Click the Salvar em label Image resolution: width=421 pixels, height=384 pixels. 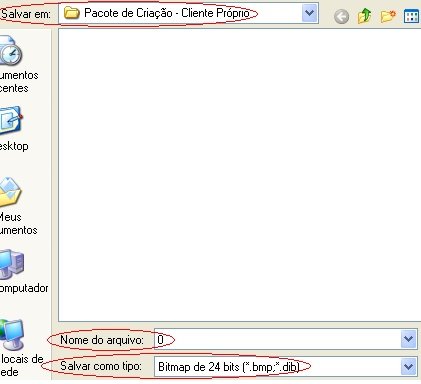(25, 14)
